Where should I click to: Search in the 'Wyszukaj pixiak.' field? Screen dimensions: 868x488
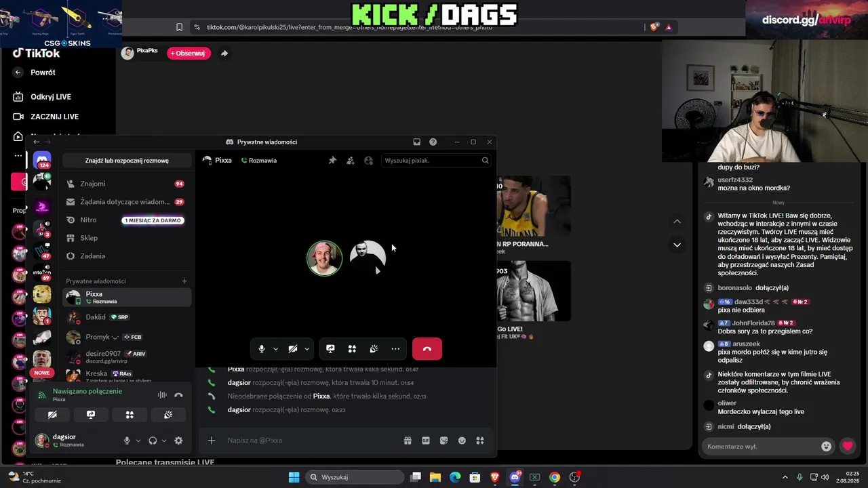pos(436,161)
